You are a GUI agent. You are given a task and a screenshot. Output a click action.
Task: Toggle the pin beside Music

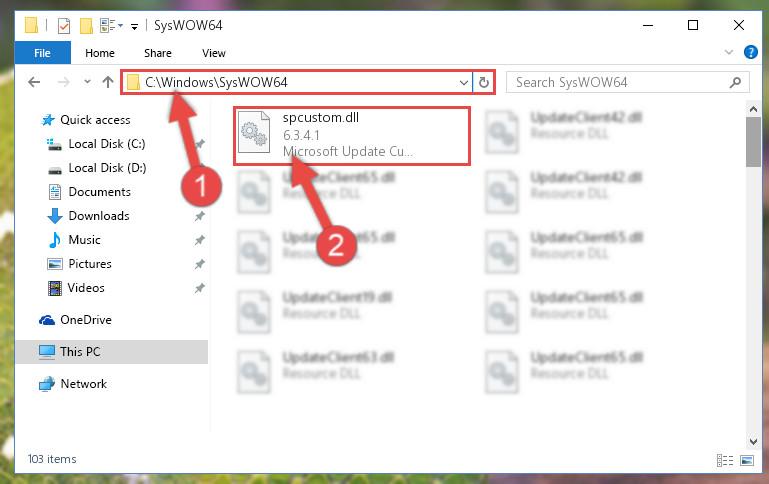point(200,240)
